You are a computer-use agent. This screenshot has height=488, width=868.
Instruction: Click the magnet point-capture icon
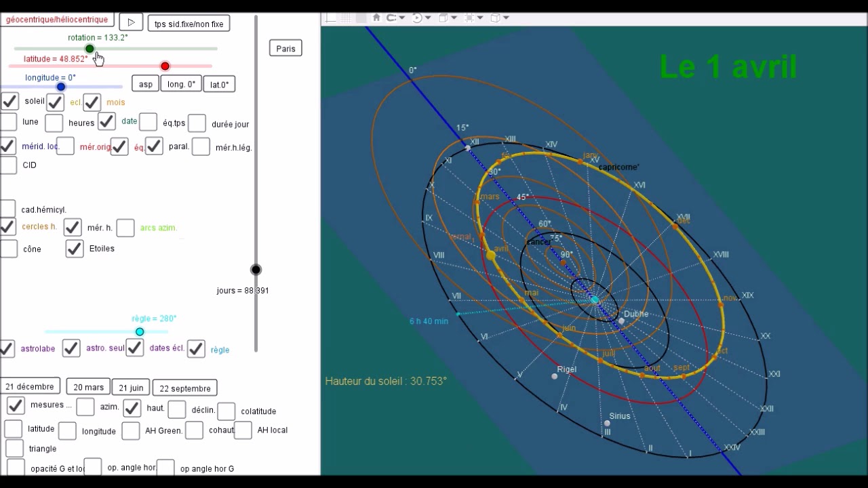click(x=391, y=18)
